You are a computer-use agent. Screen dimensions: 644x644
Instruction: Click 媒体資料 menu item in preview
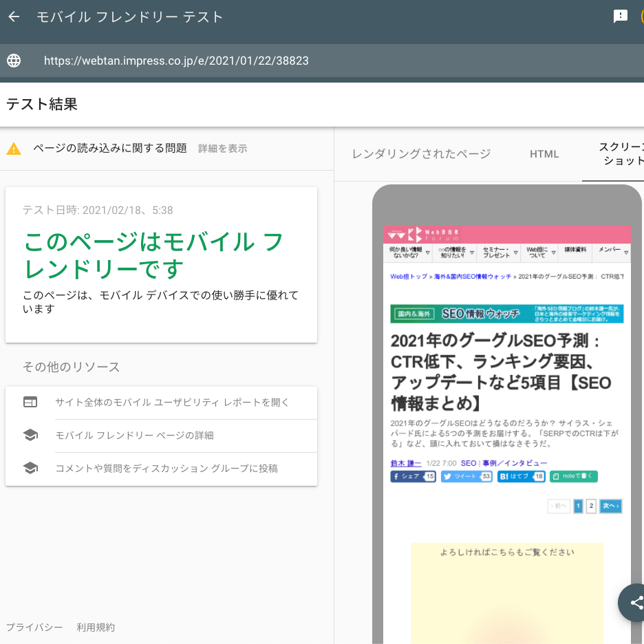tap(575, 250)
